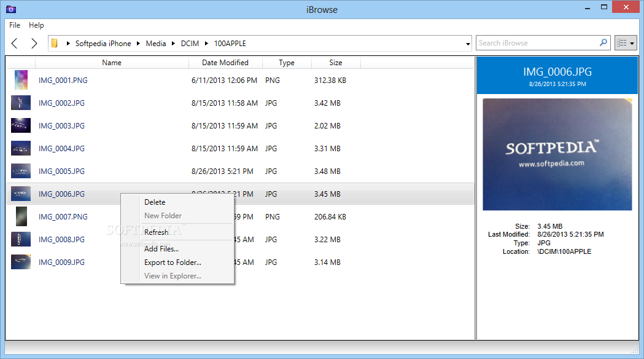Click IMG_0003.JPG thumbnail
Image resolution: width=644 pixels, height=359 pixels.
pyautogui.click(x=21, y=125)
